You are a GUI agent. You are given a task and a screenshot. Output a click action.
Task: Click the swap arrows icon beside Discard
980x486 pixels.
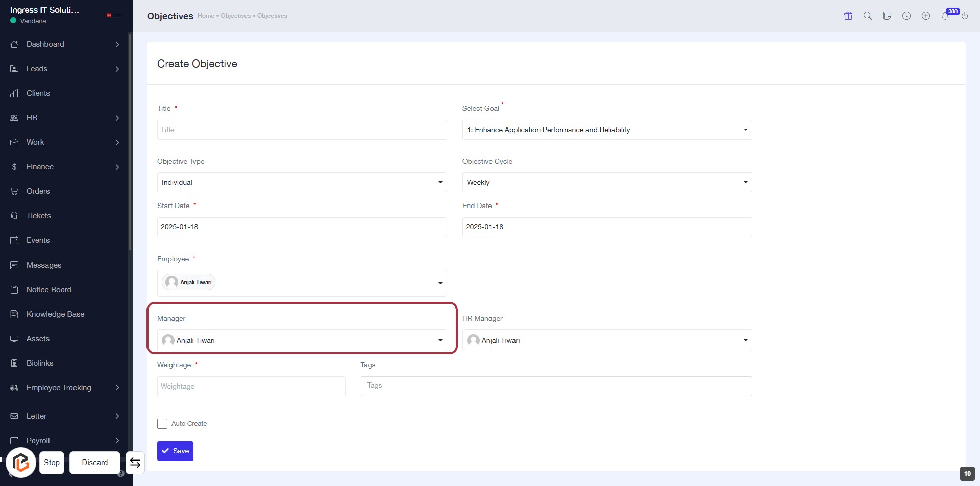point(135,463)
